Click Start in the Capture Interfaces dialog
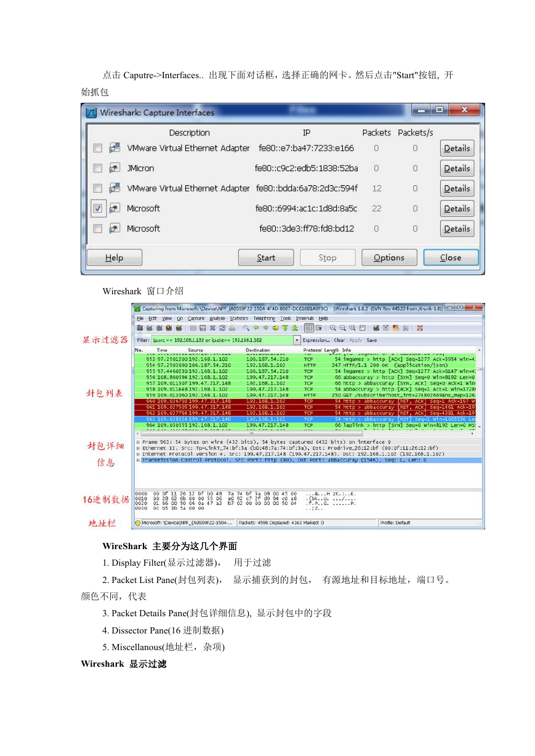 tap(266, 258)
